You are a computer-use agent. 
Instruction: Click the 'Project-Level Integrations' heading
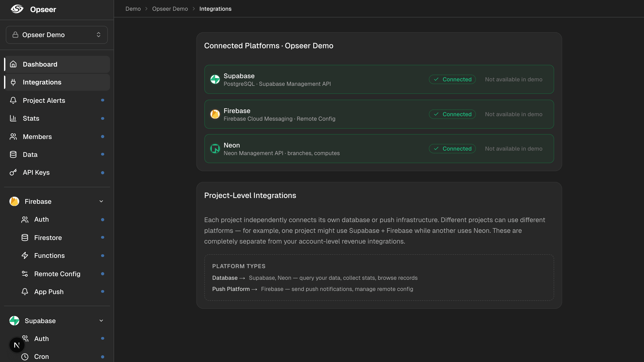pos(250,195)
